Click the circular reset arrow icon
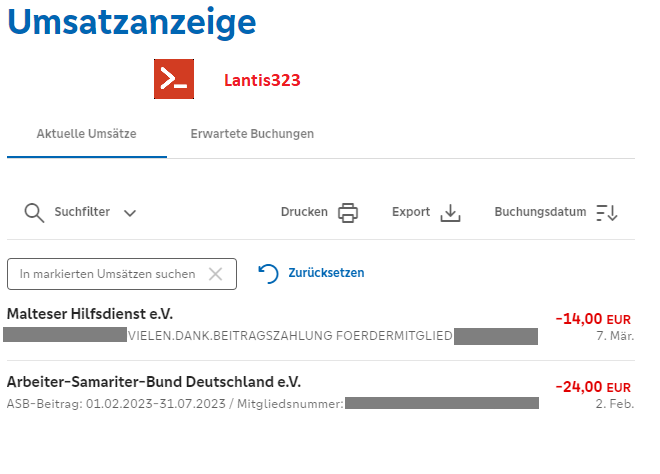 tap(268, 273)
